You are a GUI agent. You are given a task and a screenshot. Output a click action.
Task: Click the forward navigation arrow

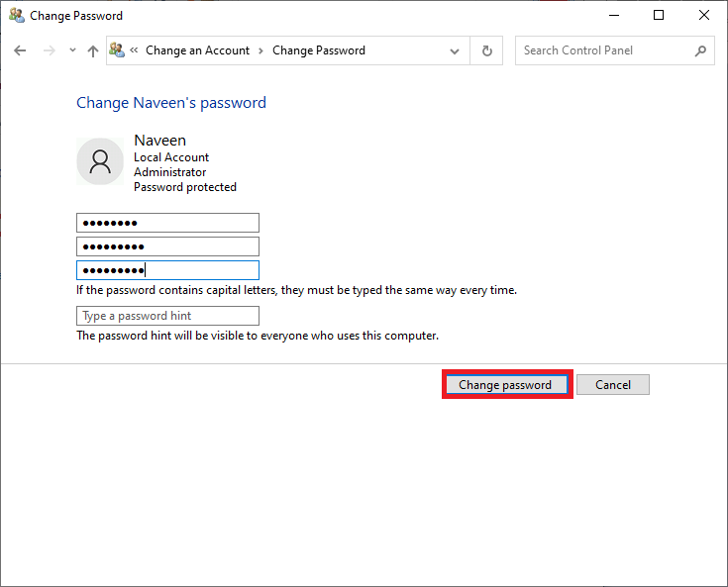(x=49, y=50)
